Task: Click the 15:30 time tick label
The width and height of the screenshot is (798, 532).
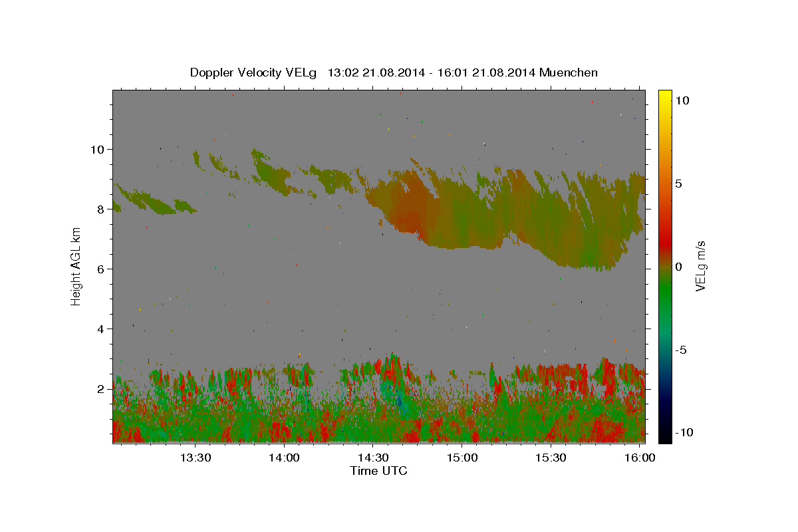Action: pyautogui.click(x=551, y=458)
